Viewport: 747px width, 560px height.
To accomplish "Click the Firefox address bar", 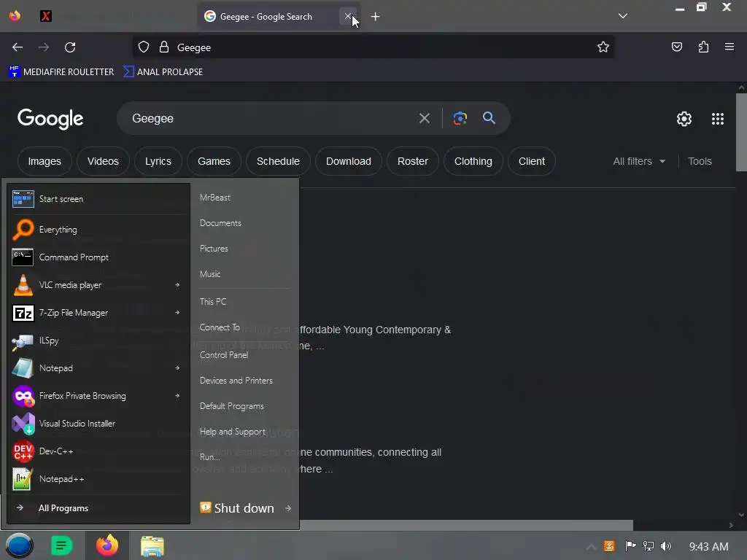I will pyautogui.click(x=373, y=47).
